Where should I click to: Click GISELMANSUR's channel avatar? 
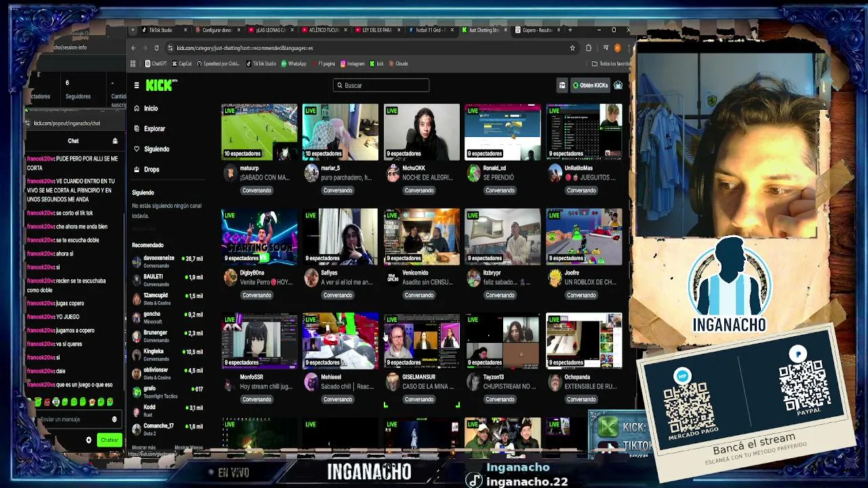click(393, 382)
